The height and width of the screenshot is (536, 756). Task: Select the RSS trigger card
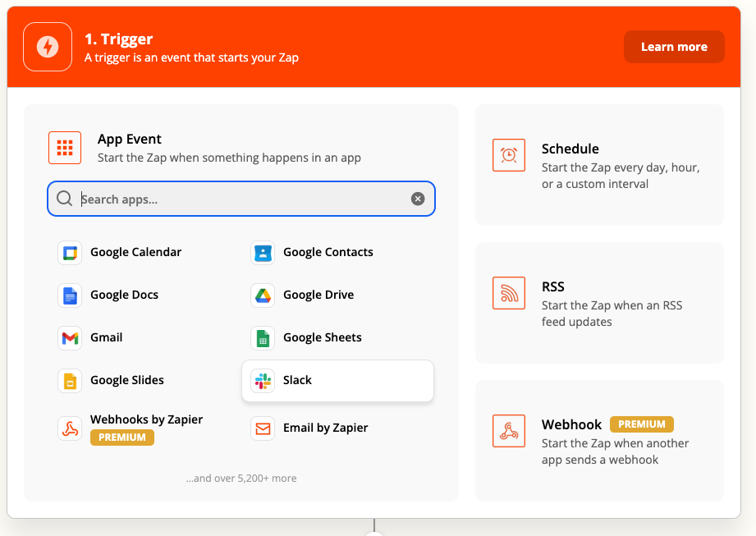tap(599, 303)
